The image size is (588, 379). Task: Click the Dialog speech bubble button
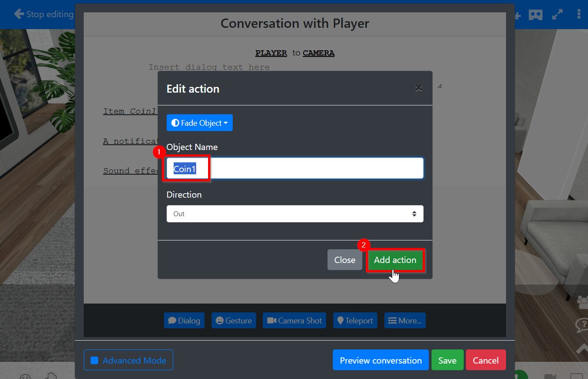pos(184,321)
